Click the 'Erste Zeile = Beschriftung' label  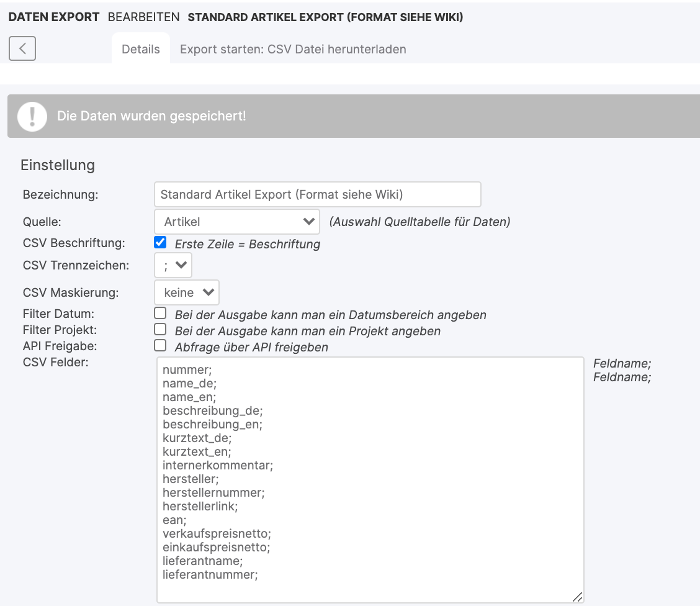pyautogui.click(x=247, y=244)
